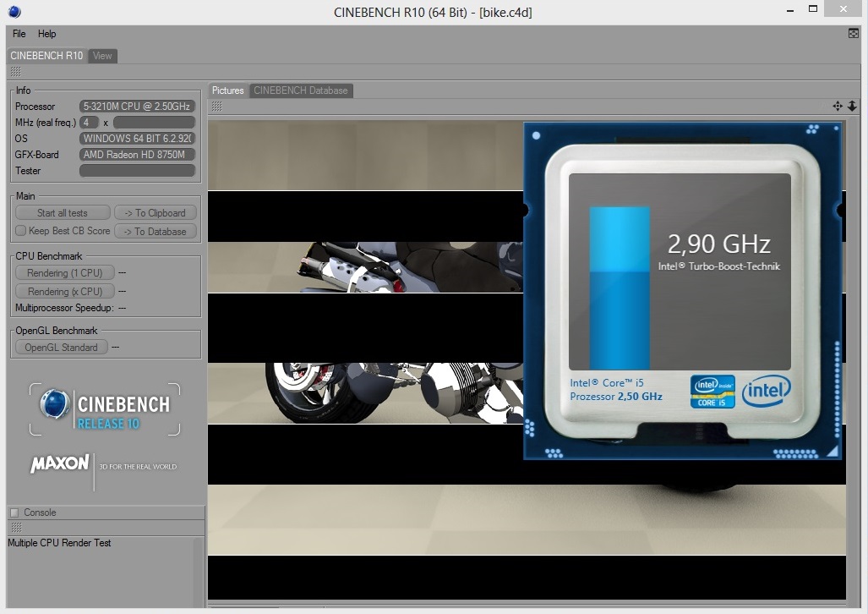This screenshot has width=868, height=614.
Task: Click the empty Tester field
Action: 137,171
